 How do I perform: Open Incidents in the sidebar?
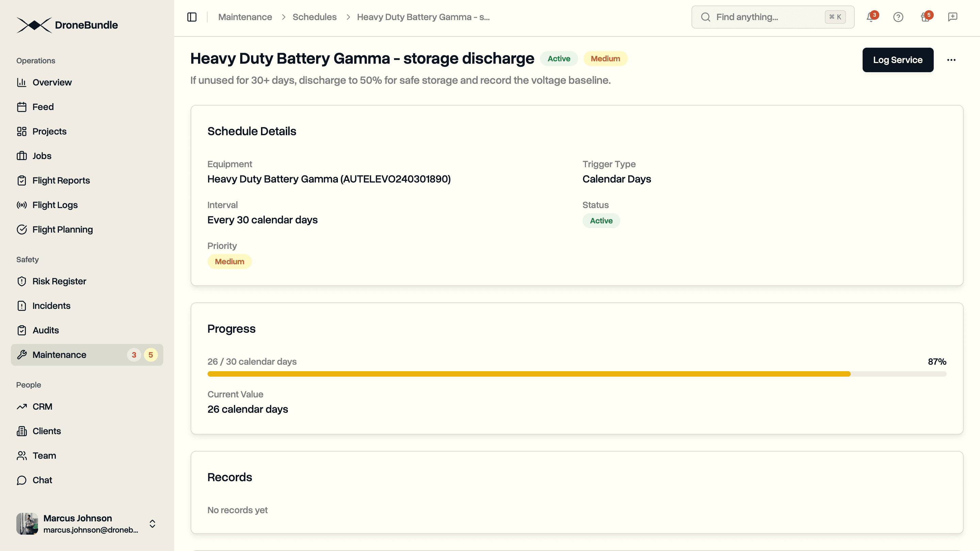click(87, 306)
